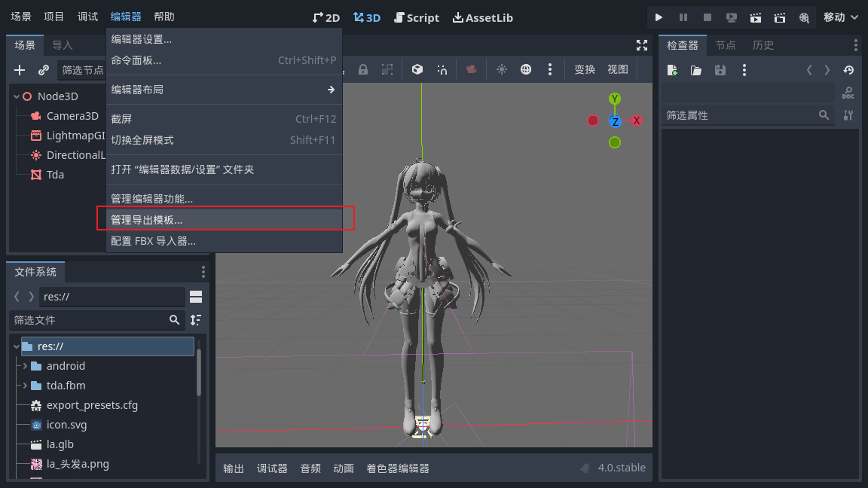Click the 筛选节点 filter field

82,70
